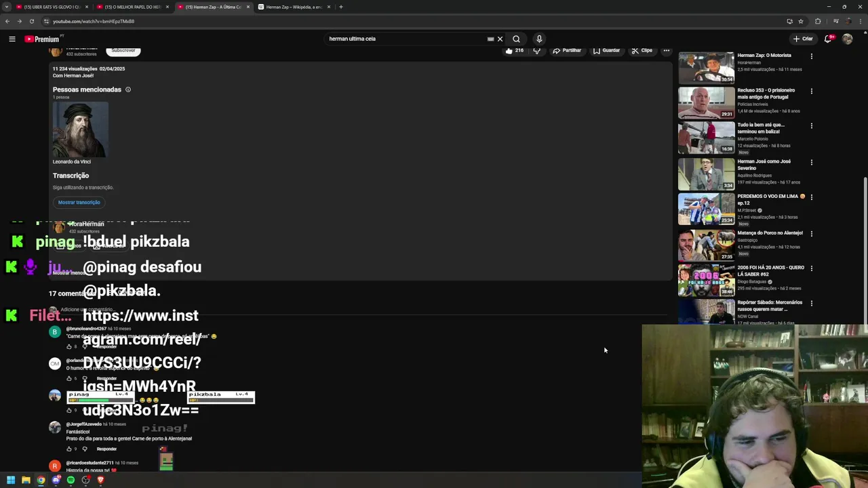Open Brave browser from the taskbar
The width and height of the screenshot is (868, 488).
click(100, 480)
